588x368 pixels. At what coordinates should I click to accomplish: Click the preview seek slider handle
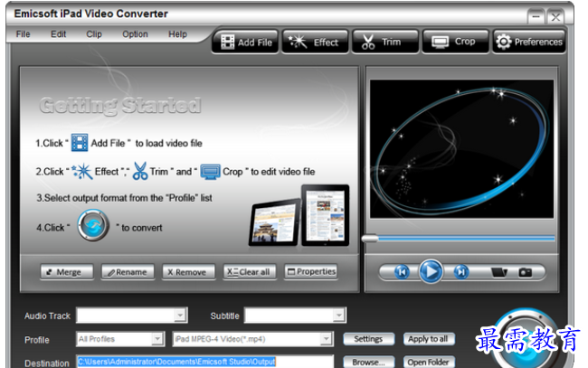370,239
